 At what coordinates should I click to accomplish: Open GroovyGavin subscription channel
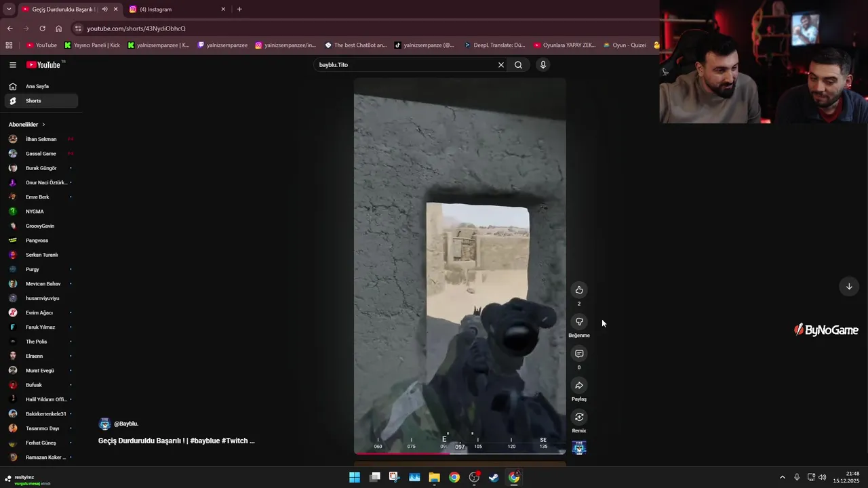pyautogui.click(x=41, y=226)
